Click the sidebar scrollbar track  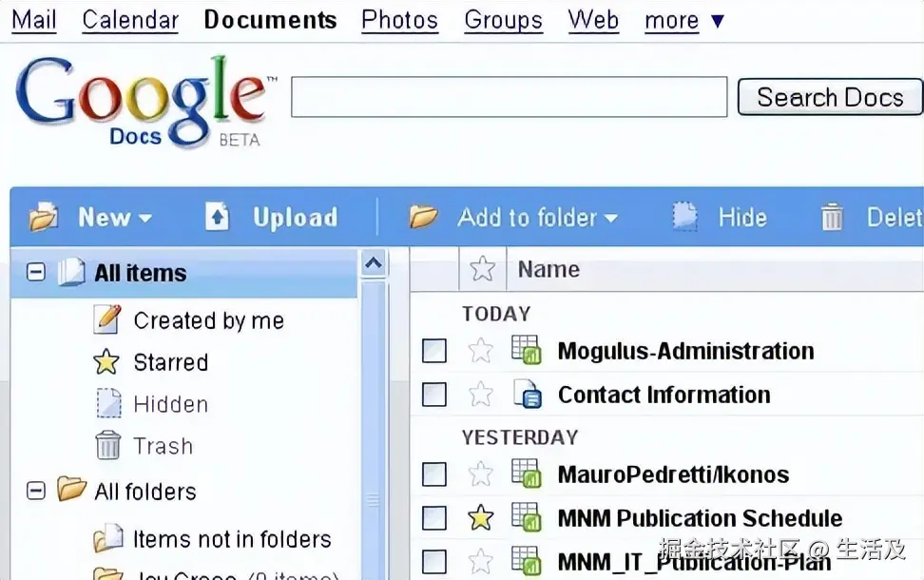pos(374,431)
